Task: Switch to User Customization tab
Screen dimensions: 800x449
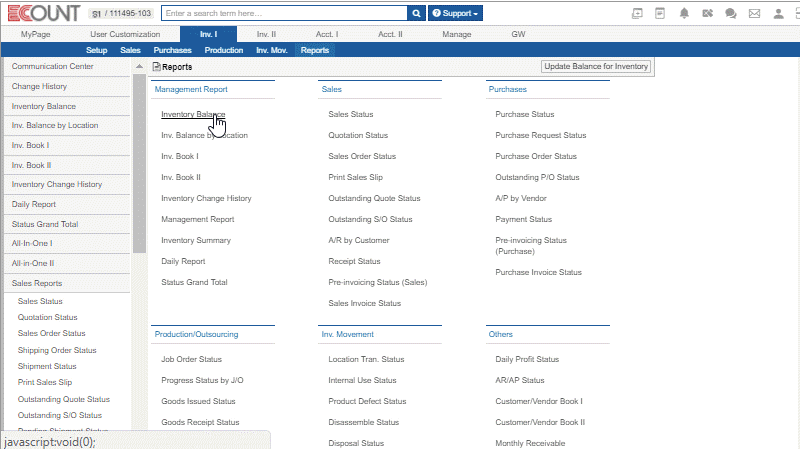Action: click(x=125, y=34)
